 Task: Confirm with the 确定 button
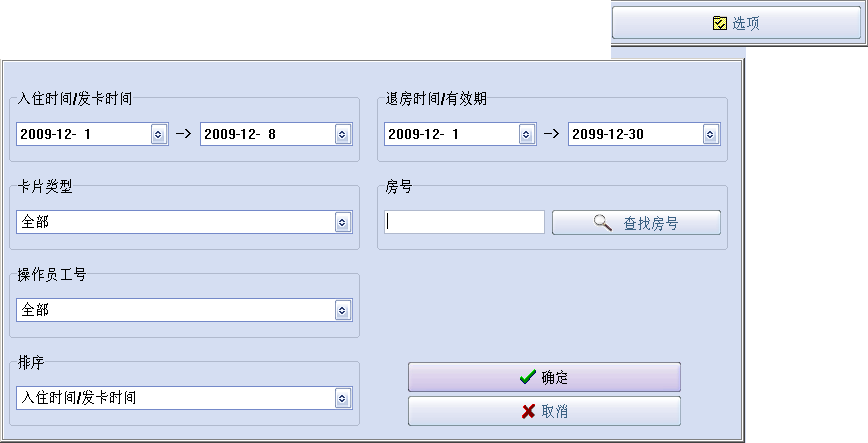click(544, 377)
